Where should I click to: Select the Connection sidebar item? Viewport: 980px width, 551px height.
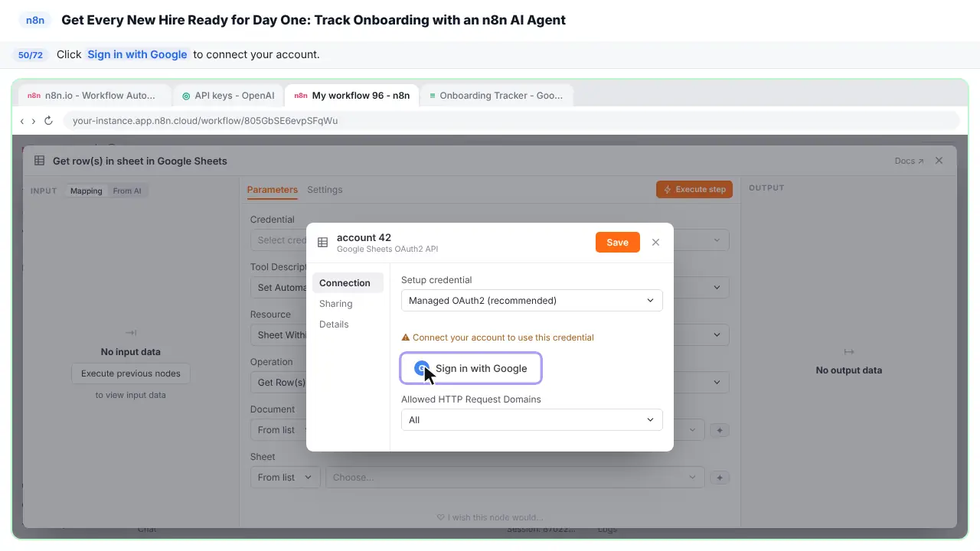click(348, 283)
